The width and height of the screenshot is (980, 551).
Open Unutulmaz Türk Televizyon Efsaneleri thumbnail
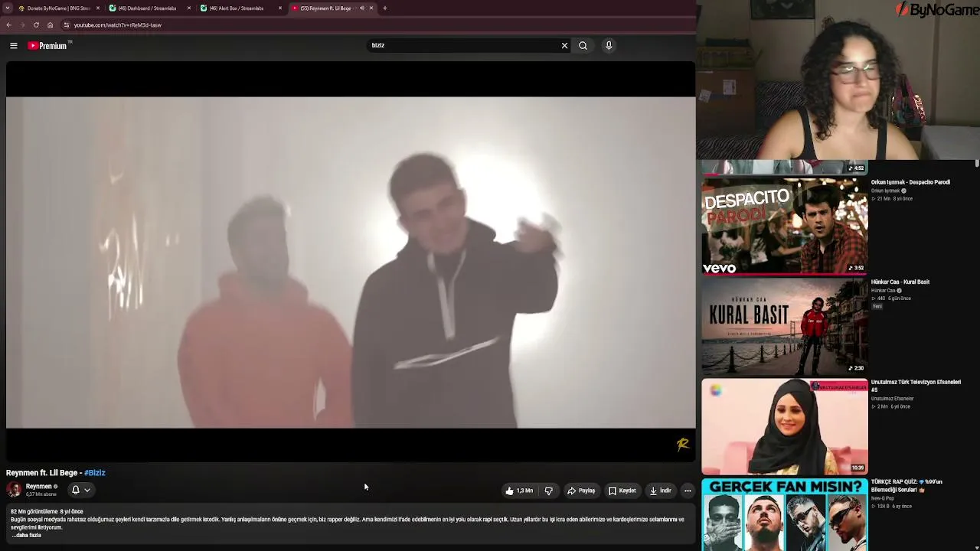pyautogui.click(x=785, y=426)
